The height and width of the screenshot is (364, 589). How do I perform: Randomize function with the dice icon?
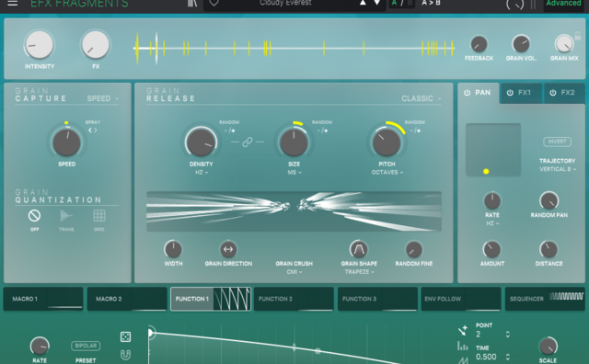point(125,336)
